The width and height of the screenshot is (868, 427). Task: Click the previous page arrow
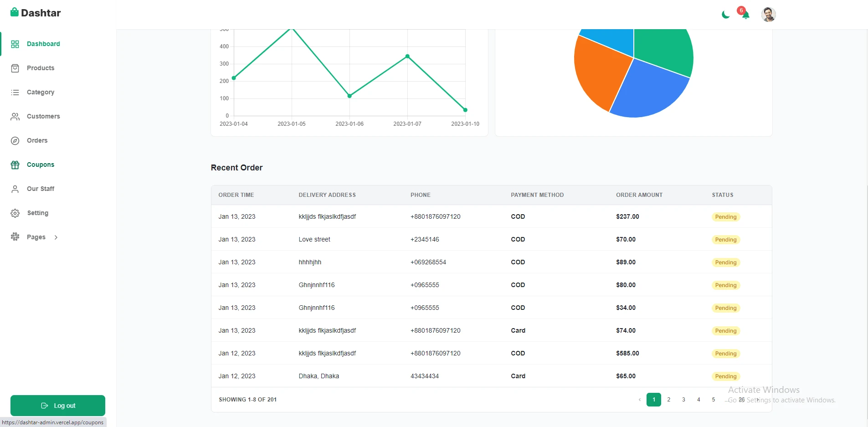tap(640, 400)
